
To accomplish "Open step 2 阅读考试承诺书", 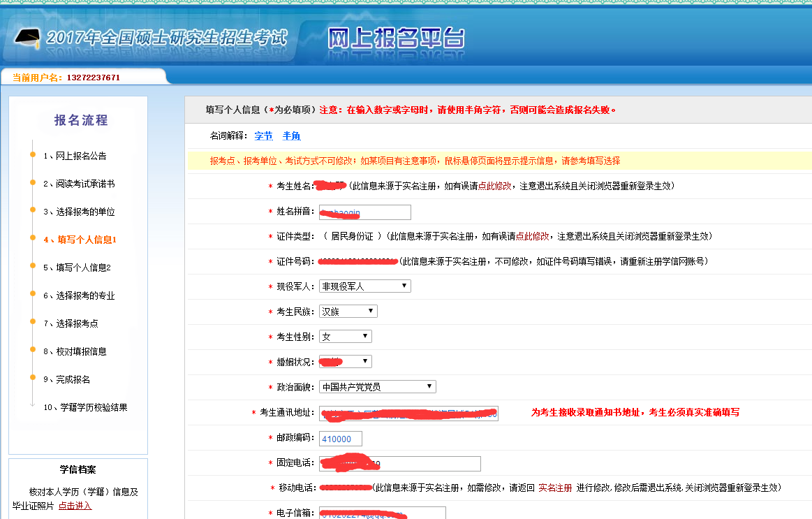I will pos(79,184).
